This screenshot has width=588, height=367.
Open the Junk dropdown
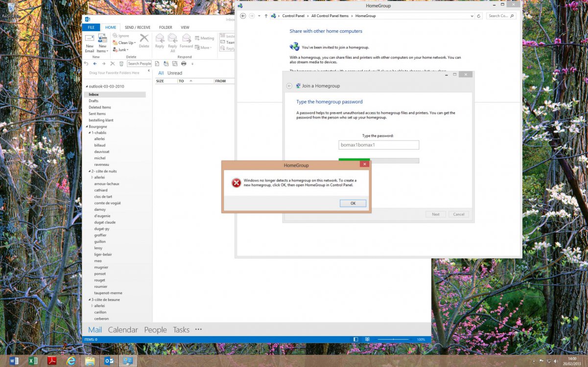pos(120,49)
